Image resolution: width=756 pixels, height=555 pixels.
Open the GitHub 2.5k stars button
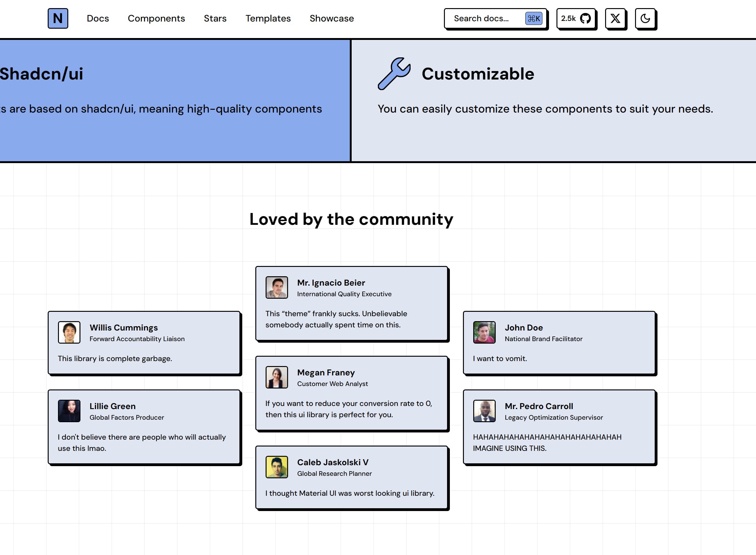(x=576, y=18)
